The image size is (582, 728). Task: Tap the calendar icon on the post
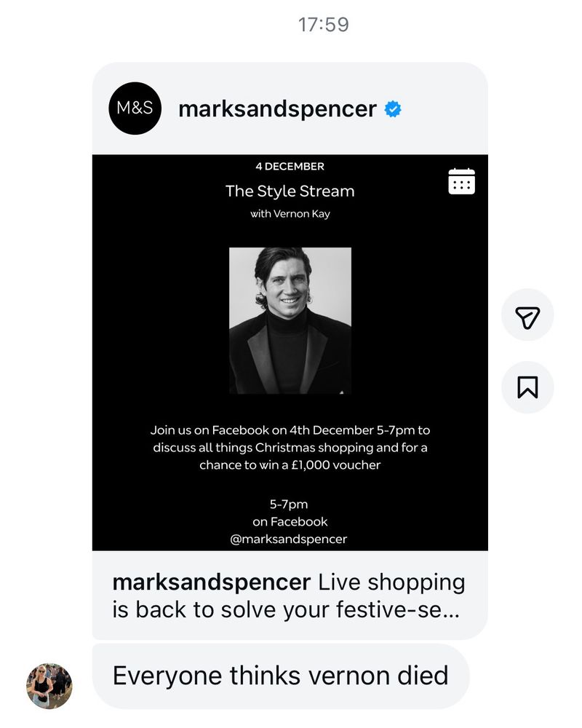461,181
